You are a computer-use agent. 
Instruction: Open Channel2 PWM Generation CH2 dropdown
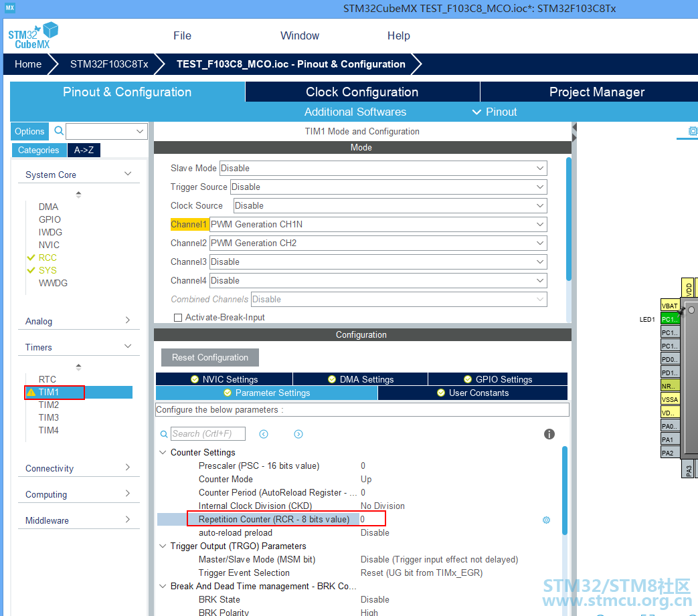pyautogui.click(x=378, y=243)
